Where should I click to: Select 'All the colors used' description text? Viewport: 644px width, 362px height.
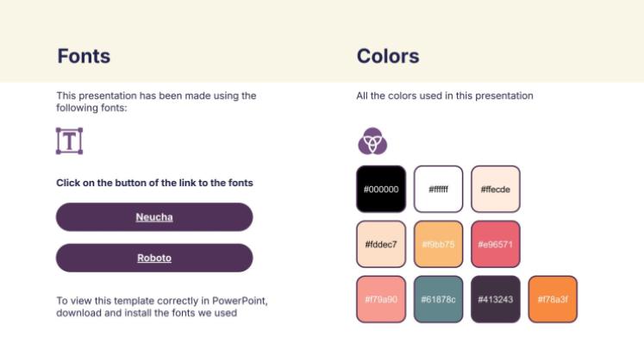click(x=445, y=96)
